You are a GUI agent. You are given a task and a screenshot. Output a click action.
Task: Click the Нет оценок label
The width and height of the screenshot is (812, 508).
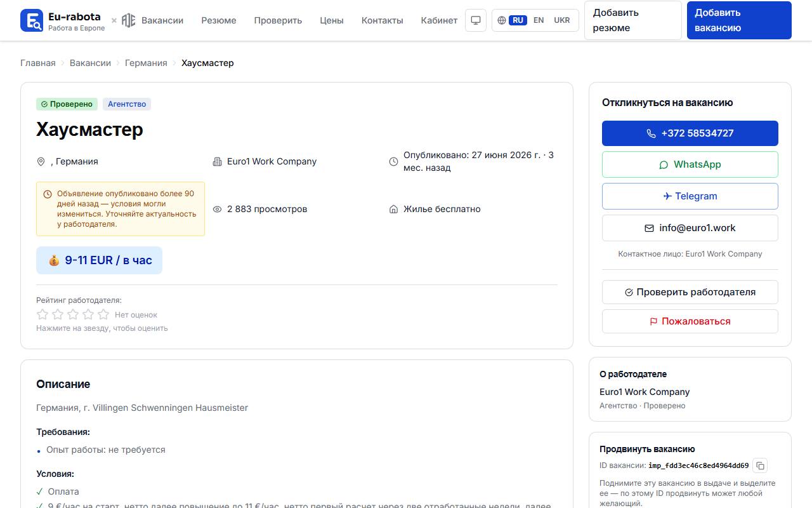click(x=136, y=315)
